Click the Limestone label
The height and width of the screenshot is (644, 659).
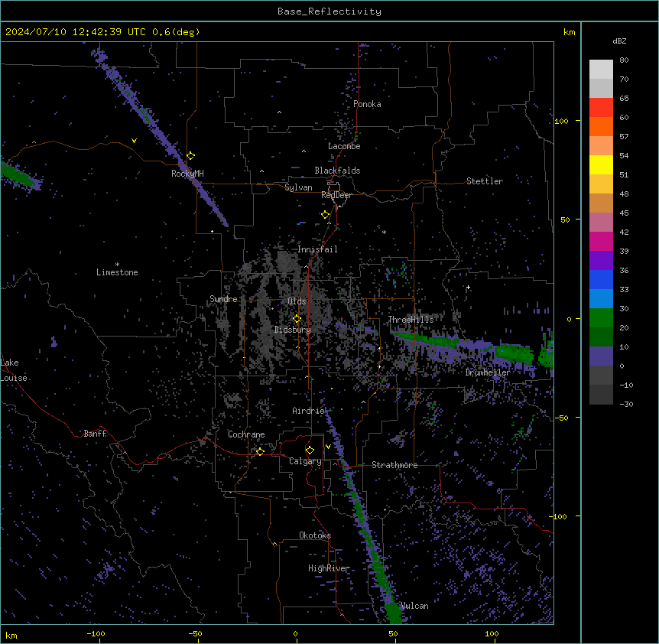[117, 272]
